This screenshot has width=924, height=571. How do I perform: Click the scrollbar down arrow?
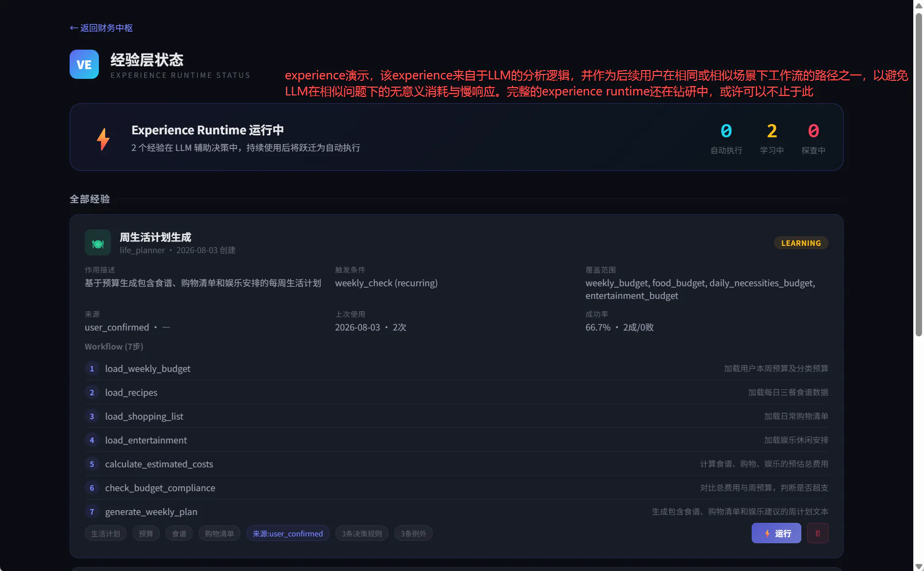coord(919,566)
